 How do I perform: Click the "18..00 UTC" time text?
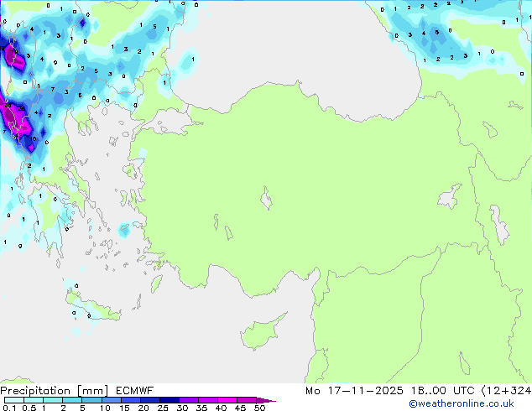pos(442,391)
